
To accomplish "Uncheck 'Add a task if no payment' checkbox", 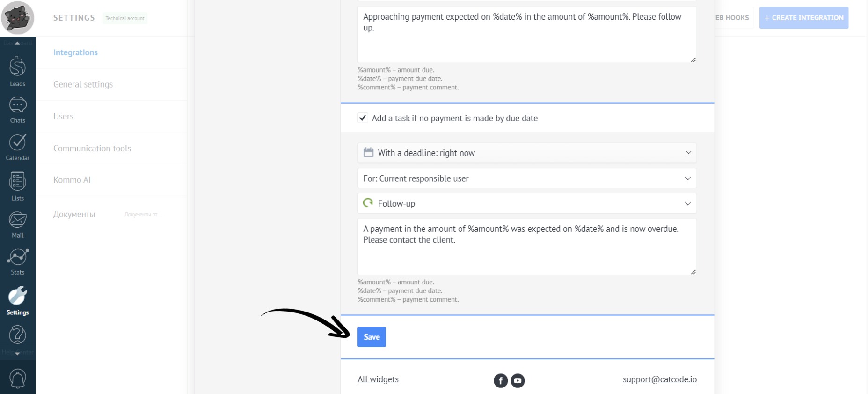I will [x=363, y=118].
